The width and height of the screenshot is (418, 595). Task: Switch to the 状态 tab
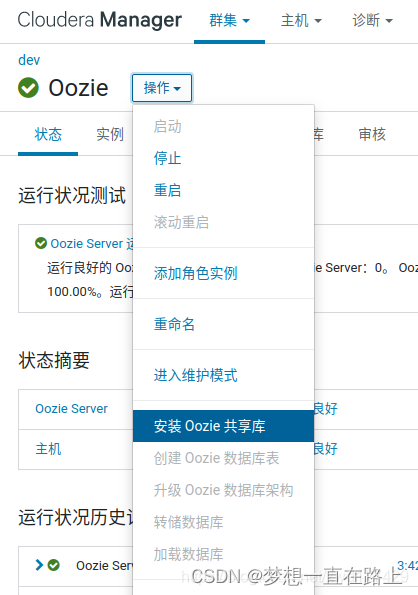point(48,134)
